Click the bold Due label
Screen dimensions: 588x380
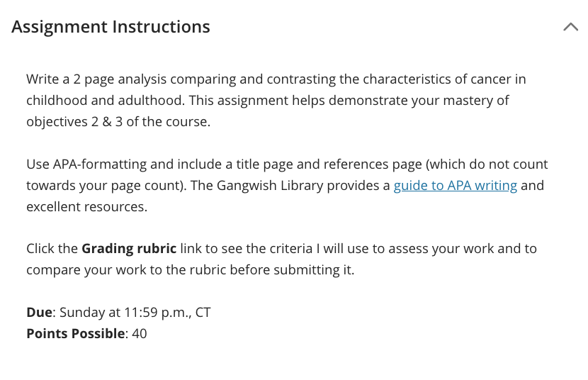[39, 312]
